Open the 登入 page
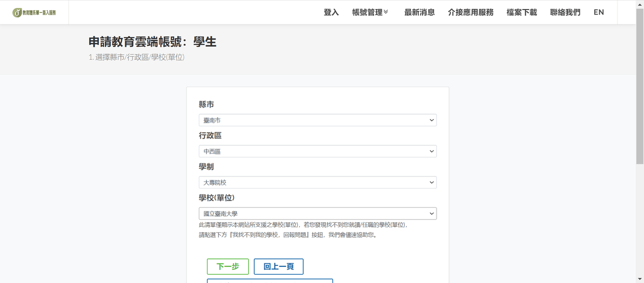The width and height of the screenshot is (644, 283). click(x=331, y=13)
